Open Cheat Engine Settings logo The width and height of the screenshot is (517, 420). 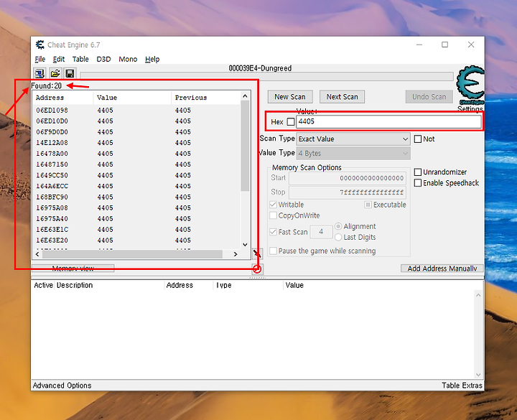[x=470, y=85]
